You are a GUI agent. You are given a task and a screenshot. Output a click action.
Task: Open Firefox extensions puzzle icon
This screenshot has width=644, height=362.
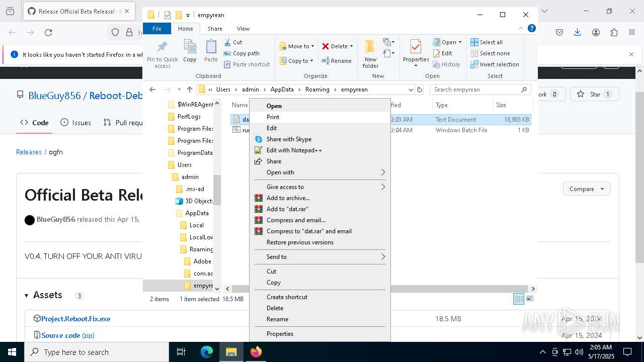pos(614,32)
